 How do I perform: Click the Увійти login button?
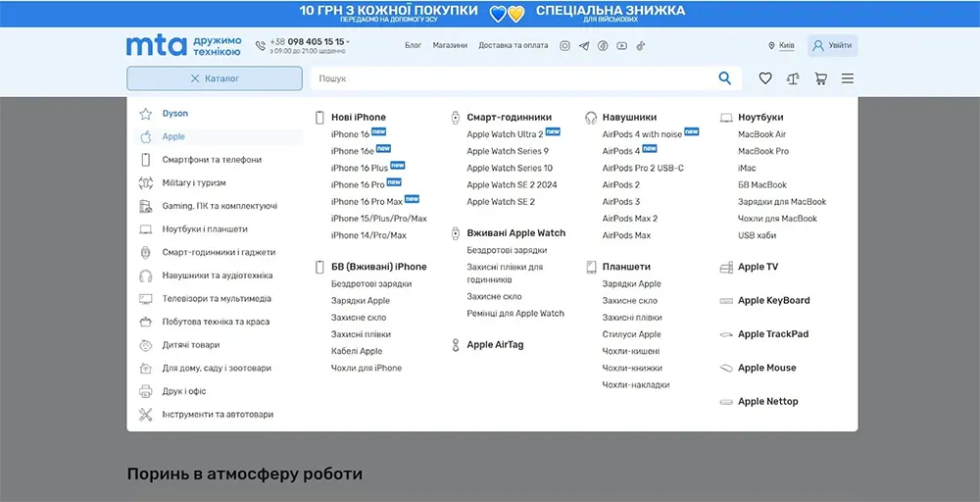tap(832, 46)
